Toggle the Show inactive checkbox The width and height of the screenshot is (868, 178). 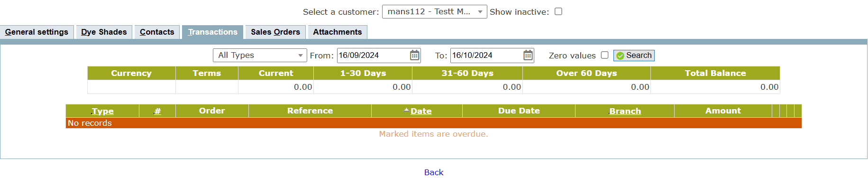click(x=558, y=11)
